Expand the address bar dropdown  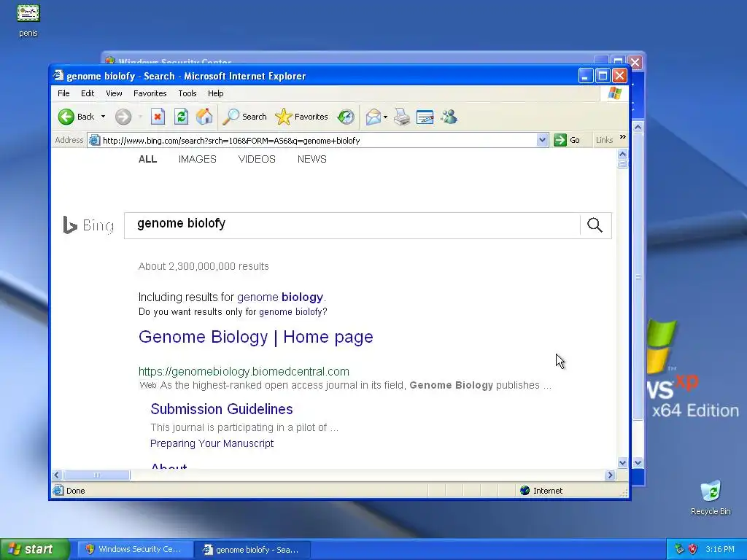[x=542, y=141]
